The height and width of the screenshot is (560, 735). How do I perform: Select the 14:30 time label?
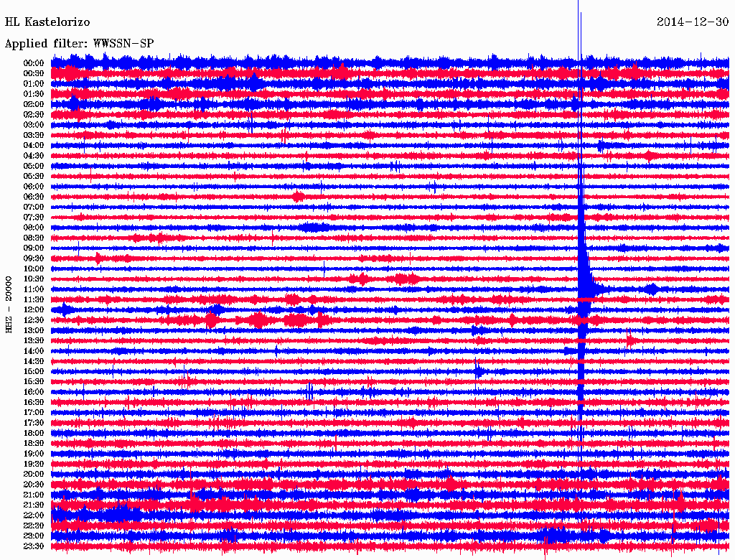pos(34,362)
